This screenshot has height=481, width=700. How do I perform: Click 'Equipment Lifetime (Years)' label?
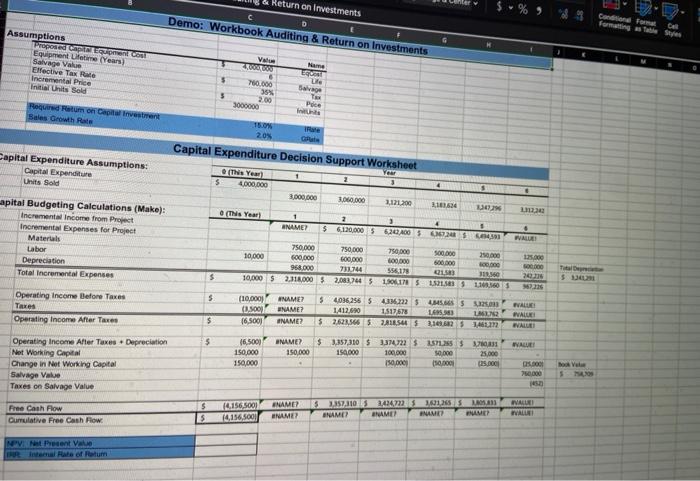pyautogui.click(x=78, y=58)
